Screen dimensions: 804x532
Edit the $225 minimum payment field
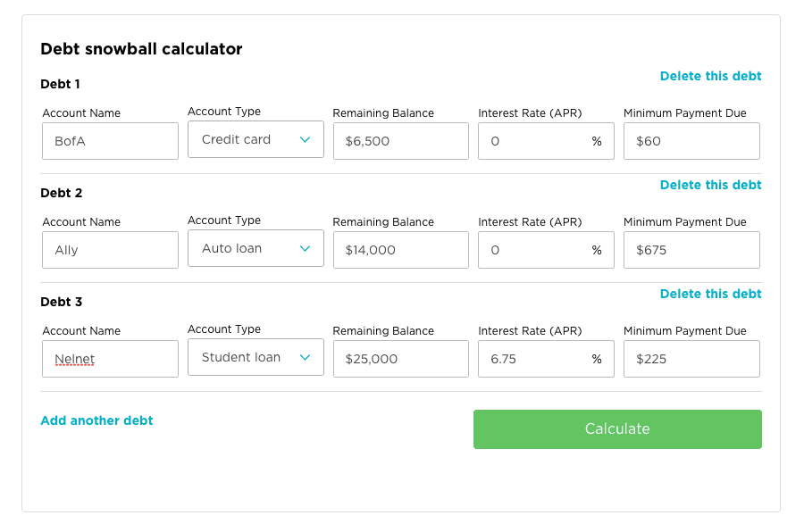click(x=691, y=359)
